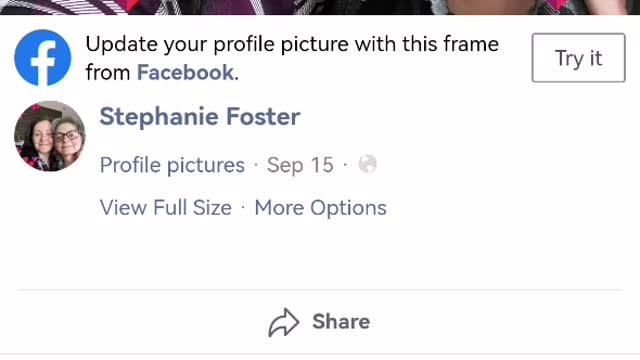The width and height of the screenshot is (640, 360).
Task: Tap the blue Facebook logo icon
Action: [42, 58]
